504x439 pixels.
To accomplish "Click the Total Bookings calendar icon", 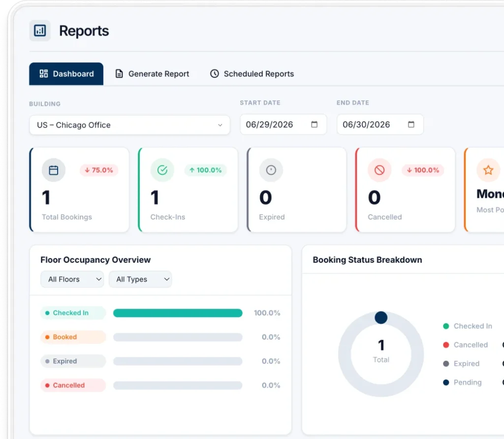I will click(x=54, y=170).
